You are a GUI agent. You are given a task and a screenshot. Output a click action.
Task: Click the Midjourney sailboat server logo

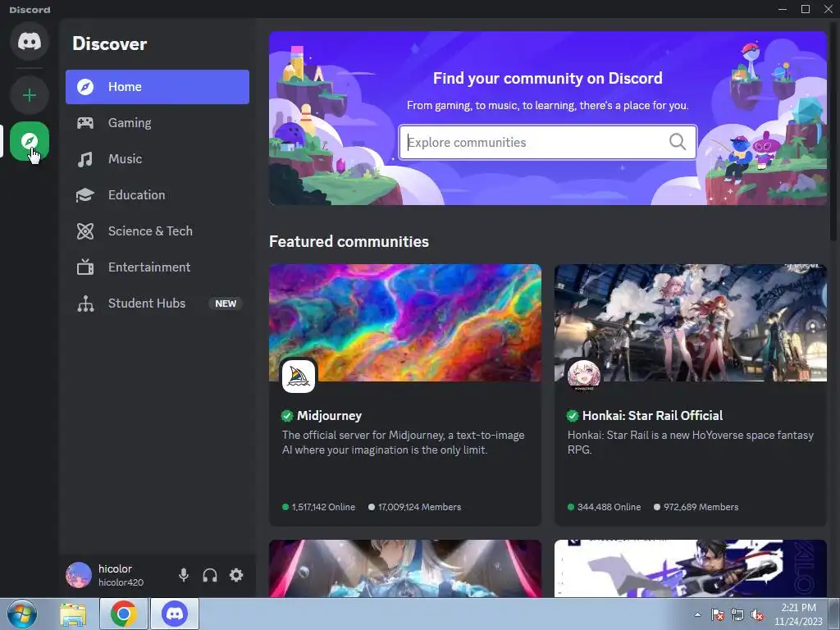299,376
